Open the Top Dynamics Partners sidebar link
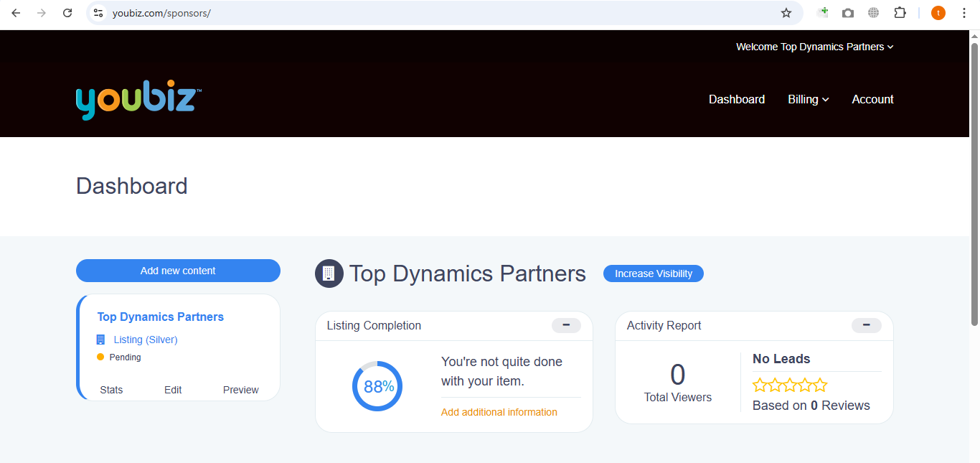 pos(161,317)
